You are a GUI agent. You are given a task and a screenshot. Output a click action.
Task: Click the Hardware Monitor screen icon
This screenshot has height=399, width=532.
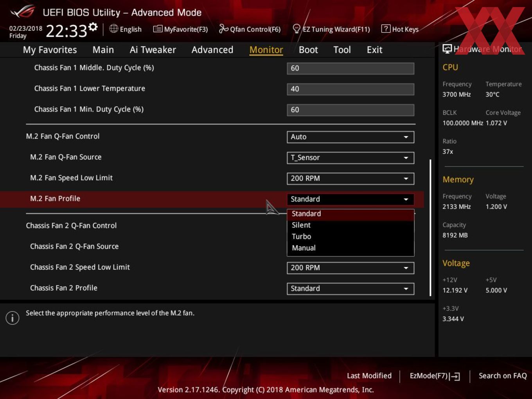447,49
